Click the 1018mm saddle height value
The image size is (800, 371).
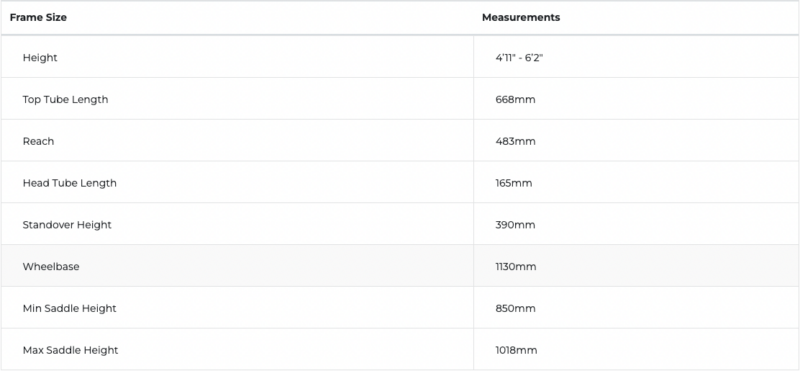click(516, 350)
